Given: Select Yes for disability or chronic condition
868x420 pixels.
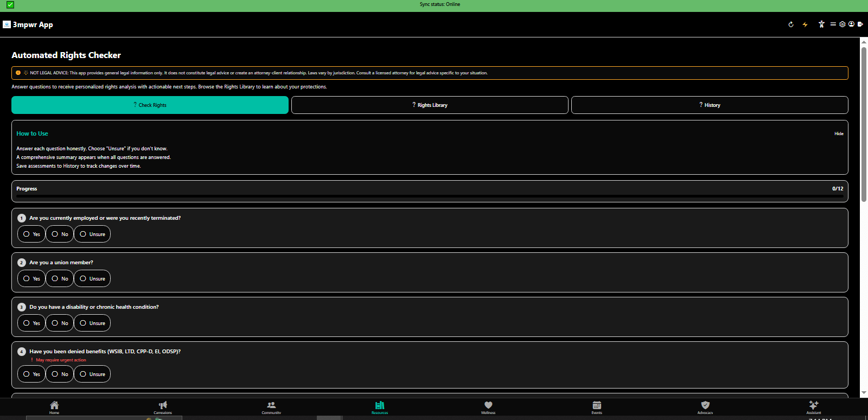Looking at the screenshot, I should coord(31,323).
